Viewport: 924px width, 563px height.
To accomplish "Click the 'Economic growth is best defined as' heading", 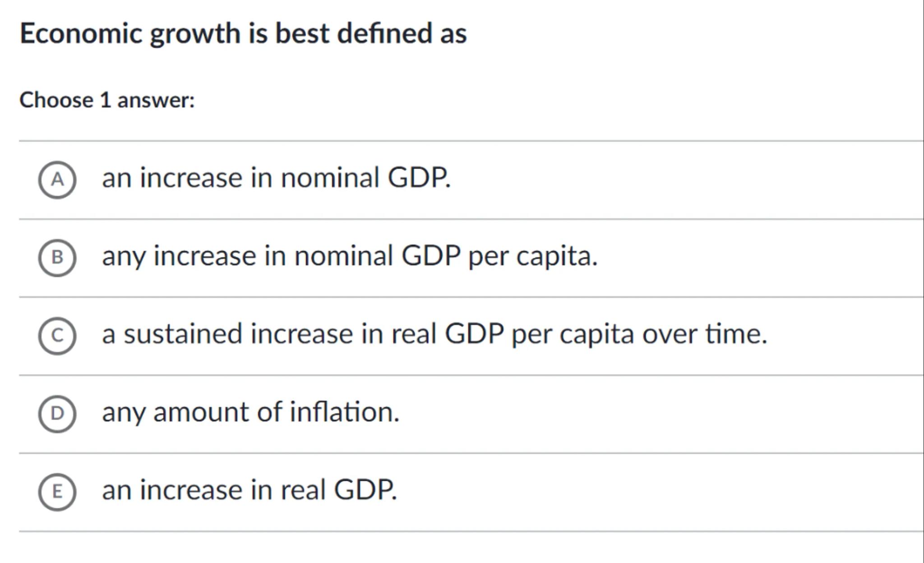I will click(243, 33).
